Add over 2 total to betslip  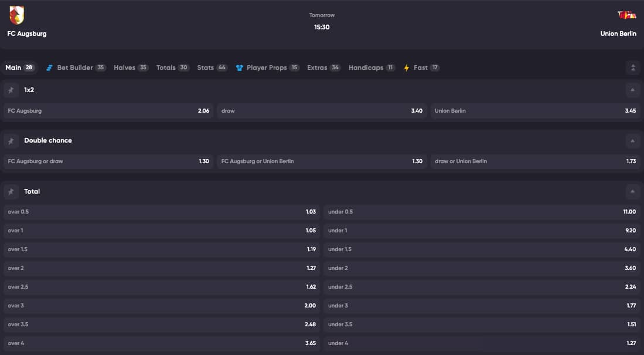pyautogui.click(x=162, y=268)
